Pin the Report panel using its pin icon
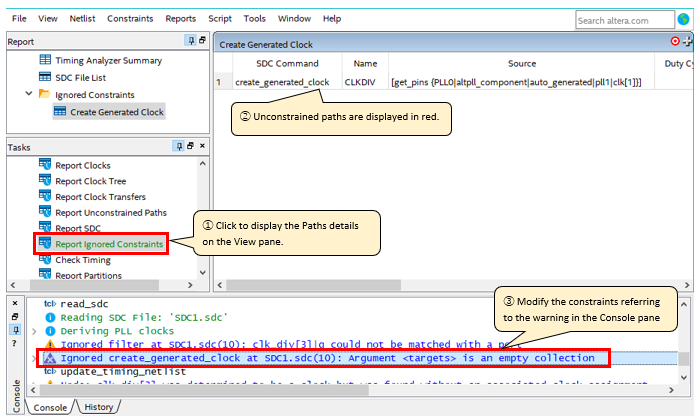699x420 pixels. click(190, 41)
